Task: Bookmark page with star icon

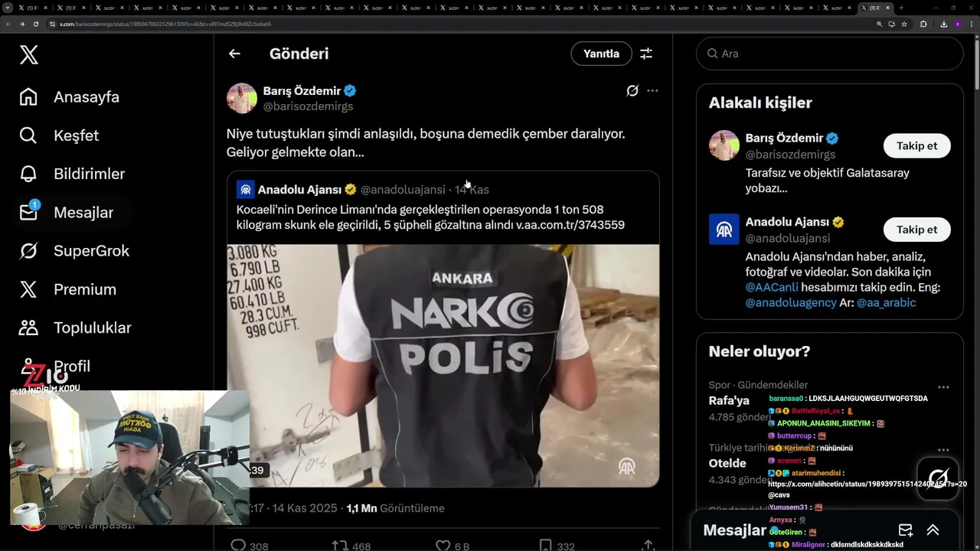Action: [904, 24]
